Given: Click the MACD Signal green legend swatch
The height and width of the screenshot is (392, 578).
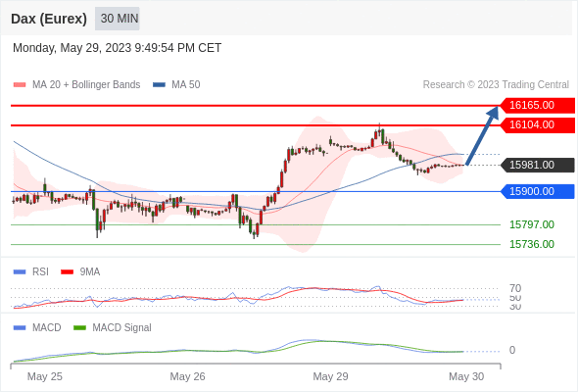Looking at the screenshot, I should (x=79, y=328).
